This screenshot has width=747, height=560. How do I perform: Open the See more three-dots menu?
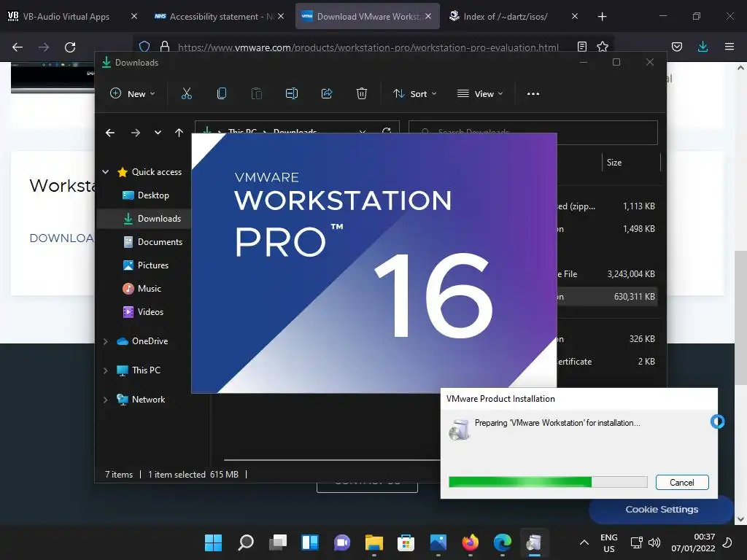point(533,94)
